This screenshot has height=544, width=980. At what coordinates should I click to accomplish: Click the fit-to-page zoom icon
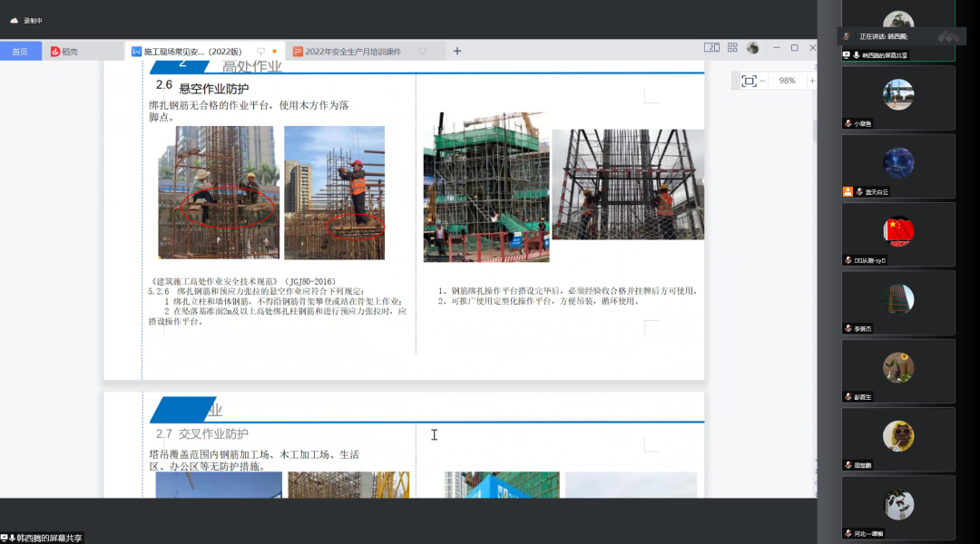click(749, 81)
